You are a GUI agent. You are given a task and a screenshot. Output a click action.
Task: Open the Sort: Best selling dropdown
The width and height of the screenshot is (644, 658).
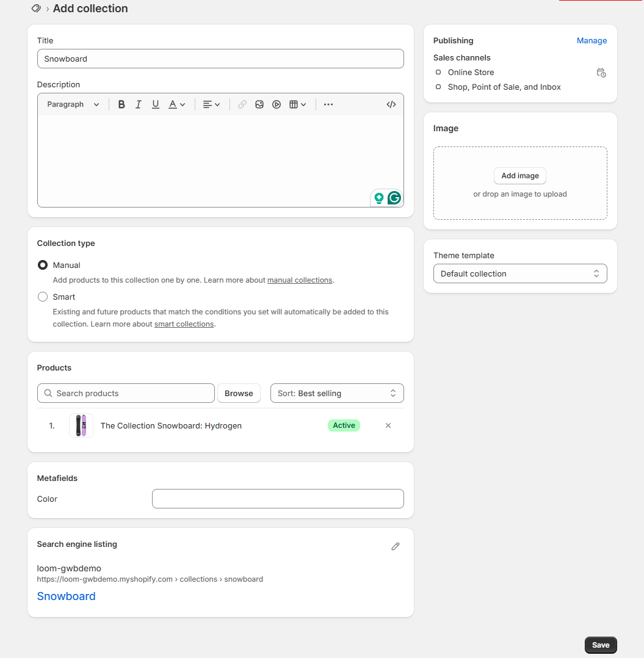337,394
